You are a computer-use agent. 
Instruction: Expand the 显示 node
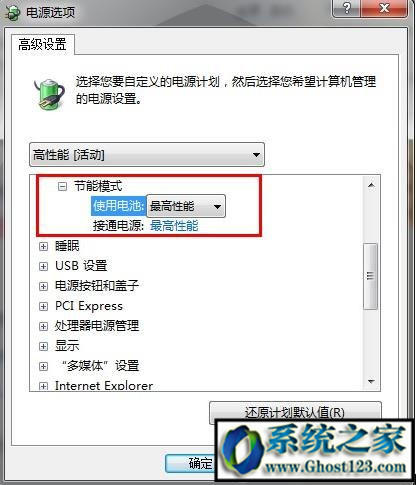pos(43,346)
